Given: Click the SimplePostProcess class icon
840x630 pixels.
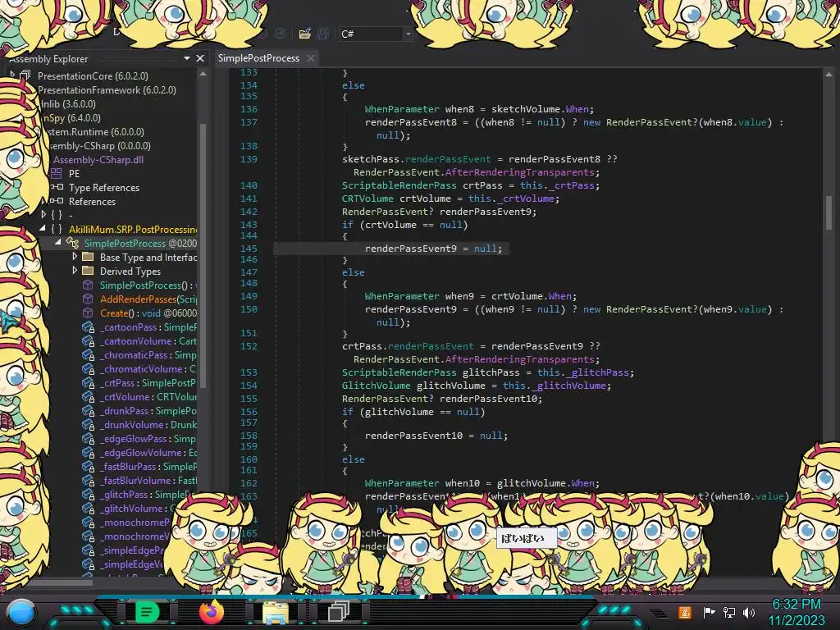Looking at the screenshot, I should (x=72, y=243).
